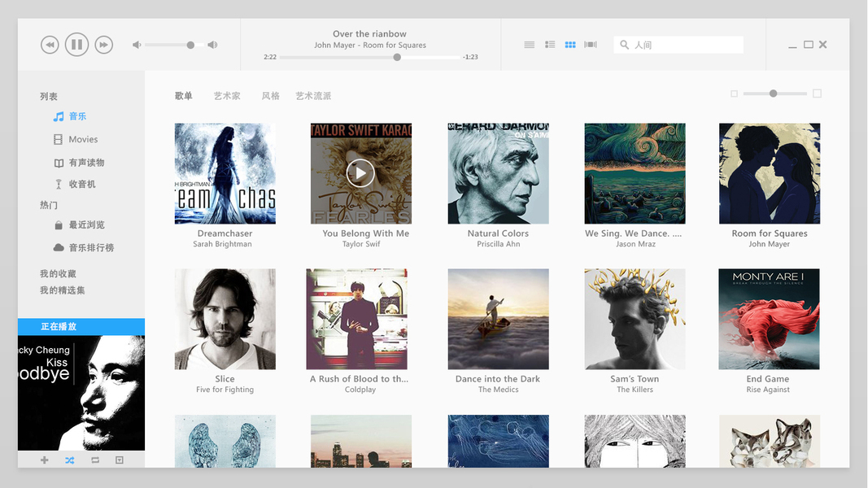Click the Jason Mraz artist name
The height and width of the screenshot is (488, 868).
(635, 244)
